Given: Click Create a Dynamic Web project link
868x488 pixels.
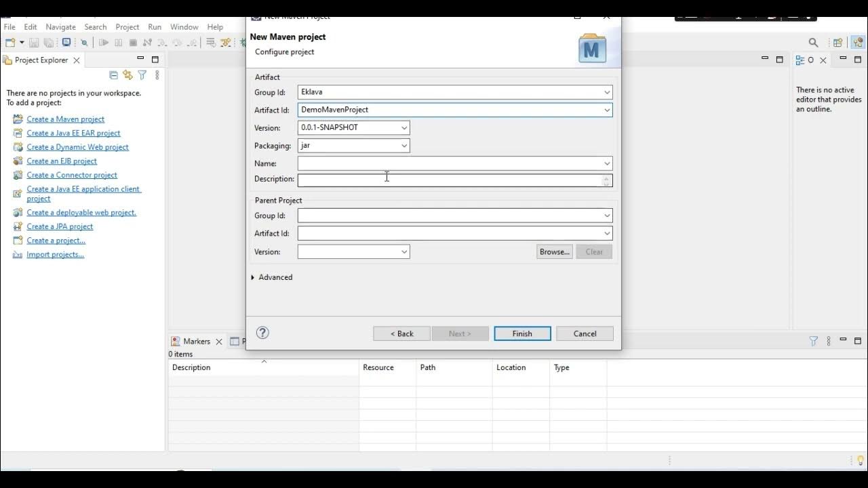Looking at the screenshot, I should (78, 147).
